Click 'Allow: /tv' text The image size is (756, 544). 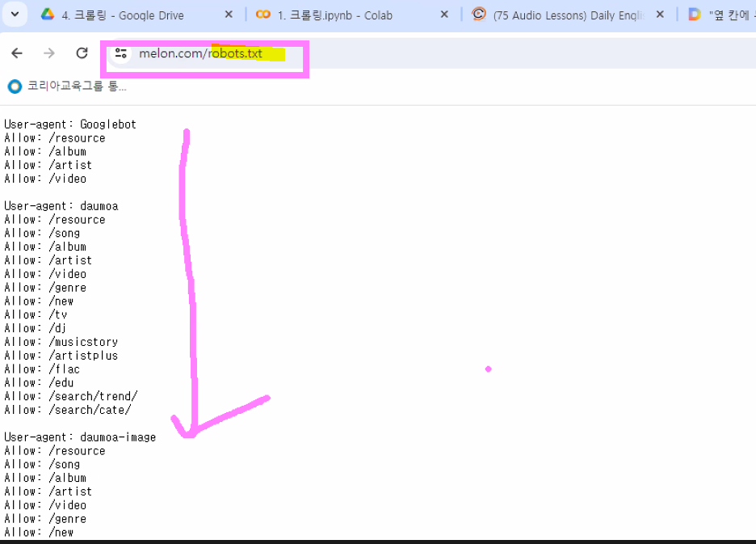pos(36,314)
